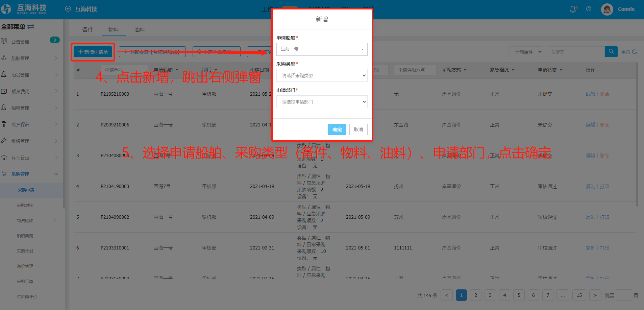
Task: Open 询价管理 in the sidebar
Action: (x=25, y=266)
